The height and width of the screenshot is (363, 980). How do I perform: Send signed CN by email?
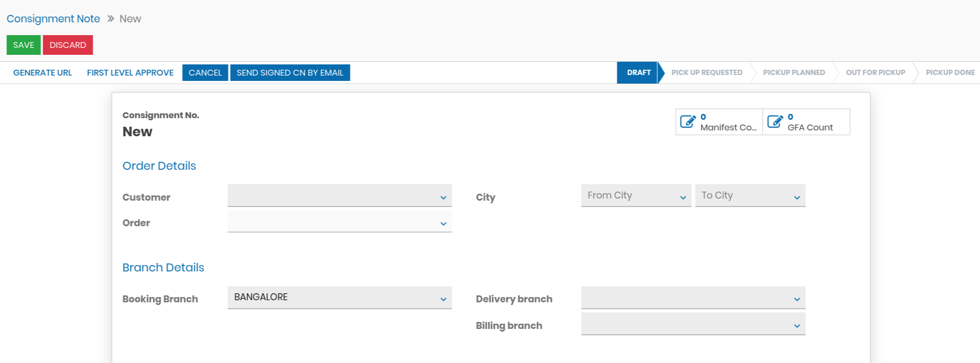pos(290,73)
